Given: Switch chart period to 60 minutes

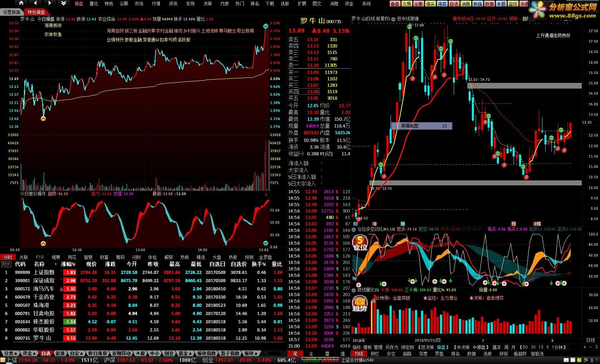Looking at the screenshot, I should coord(525,347).
